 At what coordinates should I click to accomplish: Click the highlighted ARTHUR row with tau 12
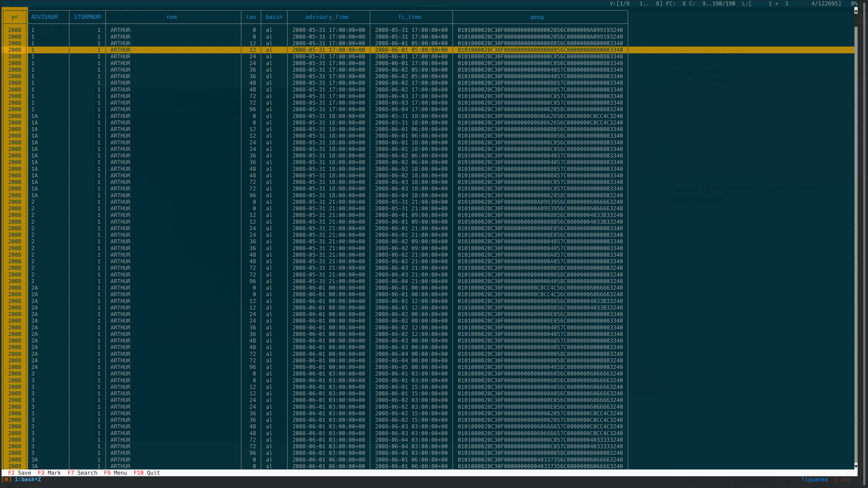120,50
